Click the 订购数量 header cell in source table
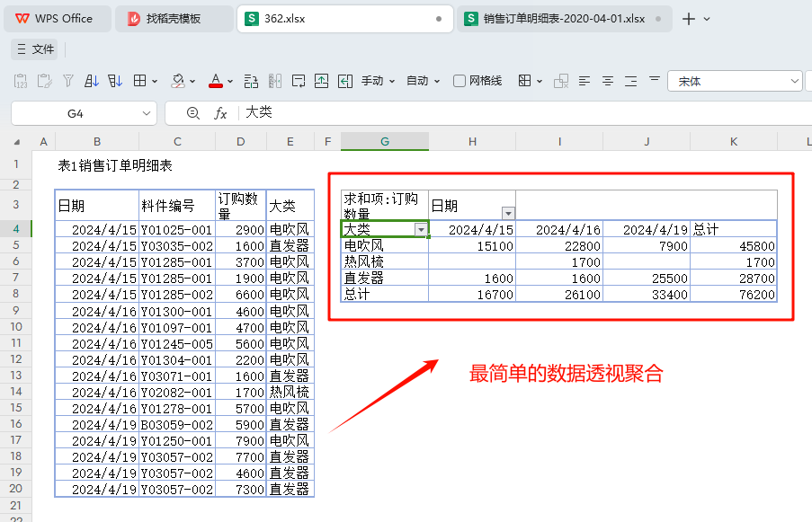The image size is (812, 522). [x=241, y=206]
